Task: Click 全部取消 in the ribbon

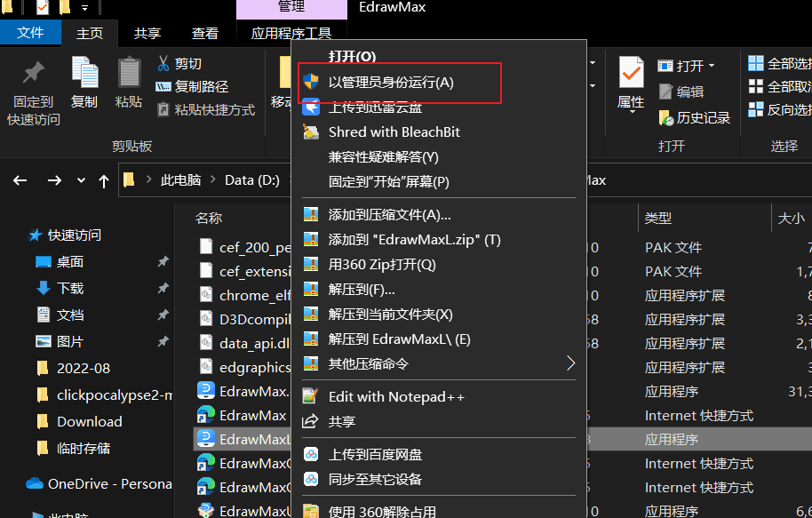Action: pos(779,86)
